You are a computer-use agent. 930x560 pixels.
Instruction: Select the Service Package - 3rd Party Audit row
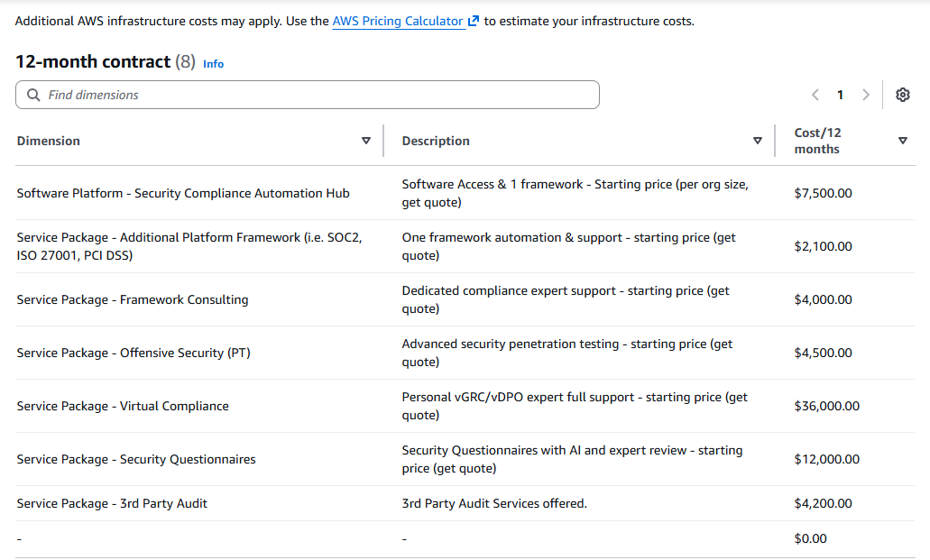[112, 503]
